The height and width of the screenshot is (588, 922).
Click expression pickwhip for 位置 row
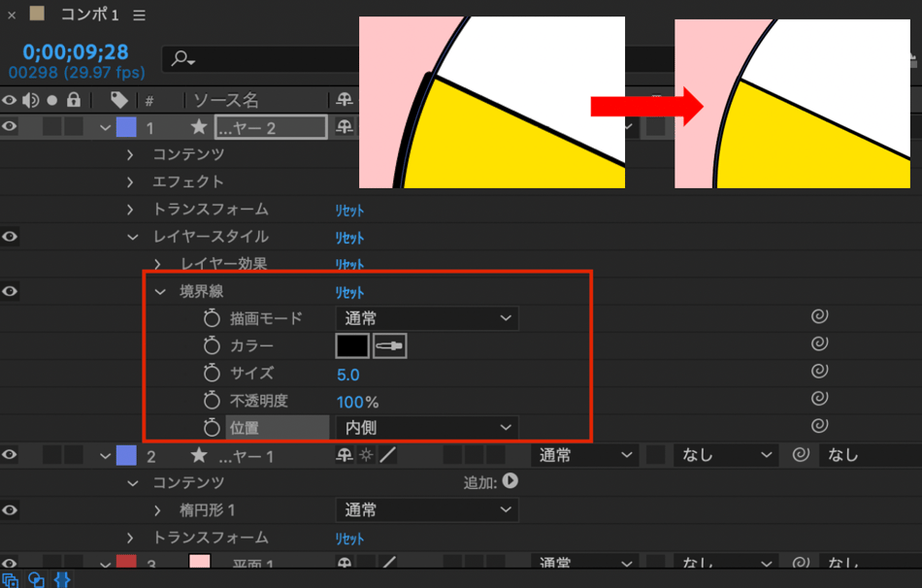[820, 425]
